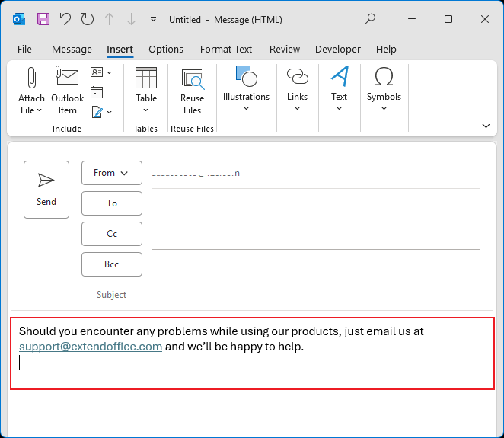Image resolution: width=504 pixels, height=438 pixels.
Task: Expand the Illustrations group dropdown
Action: pos(246,108)
